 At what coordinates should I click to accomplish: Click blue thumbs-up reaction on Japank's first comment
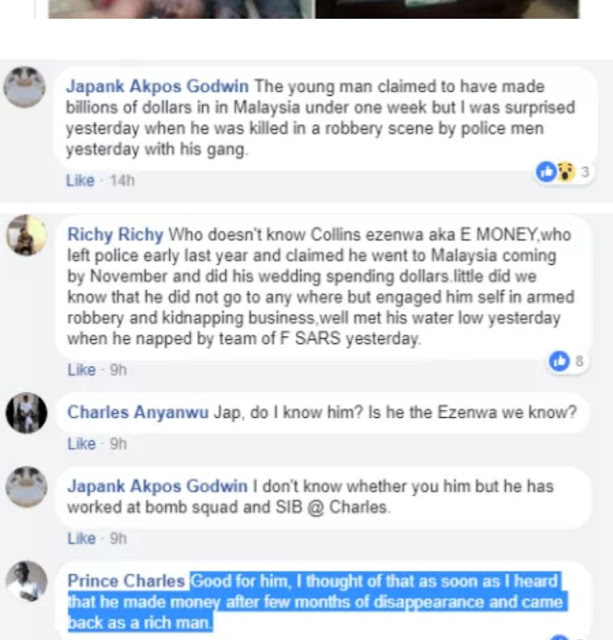click(547, 172)
